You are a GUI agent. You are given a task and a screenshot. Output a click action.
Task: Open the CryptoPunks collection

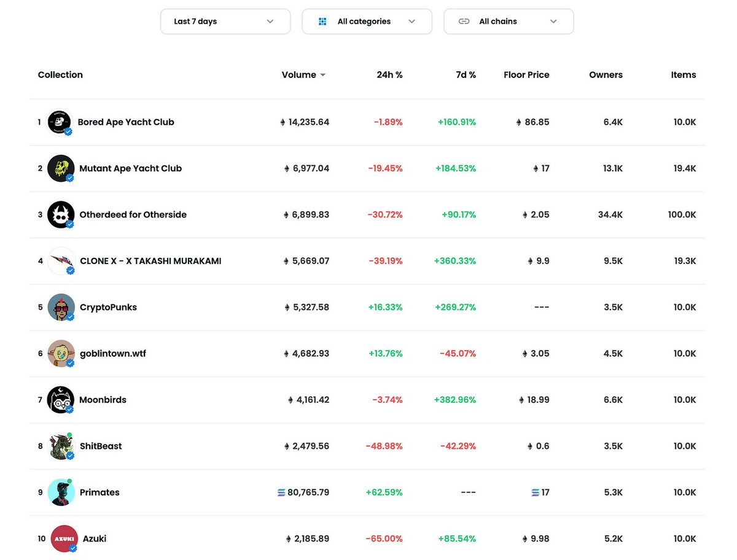click(108, 307)
